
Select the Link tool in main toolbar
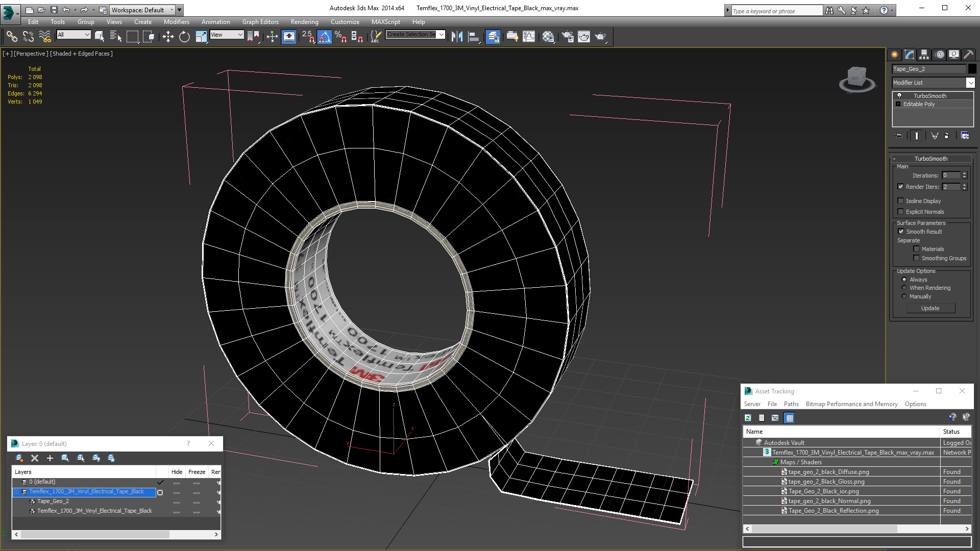[12, 36]
